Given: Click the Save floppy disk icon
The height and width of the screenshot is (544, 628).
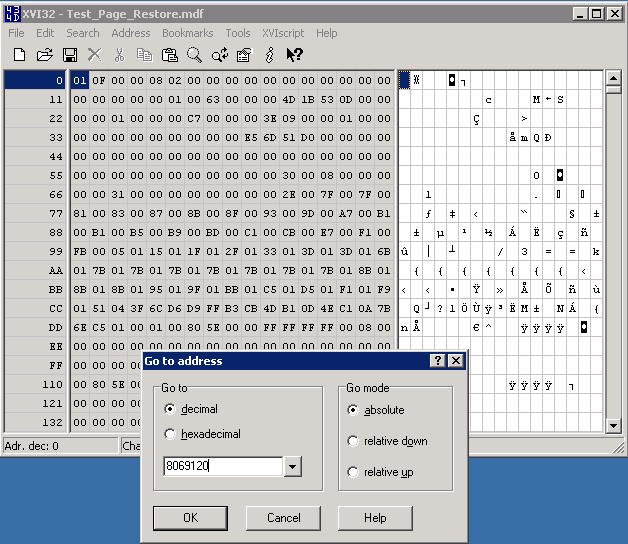Looking at the screenshot, I should point(70,54).
